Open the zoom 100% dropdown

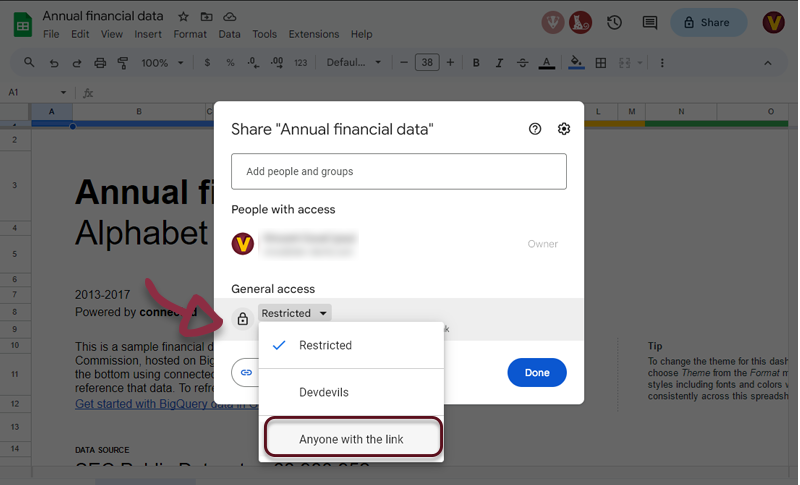(161, 63)
